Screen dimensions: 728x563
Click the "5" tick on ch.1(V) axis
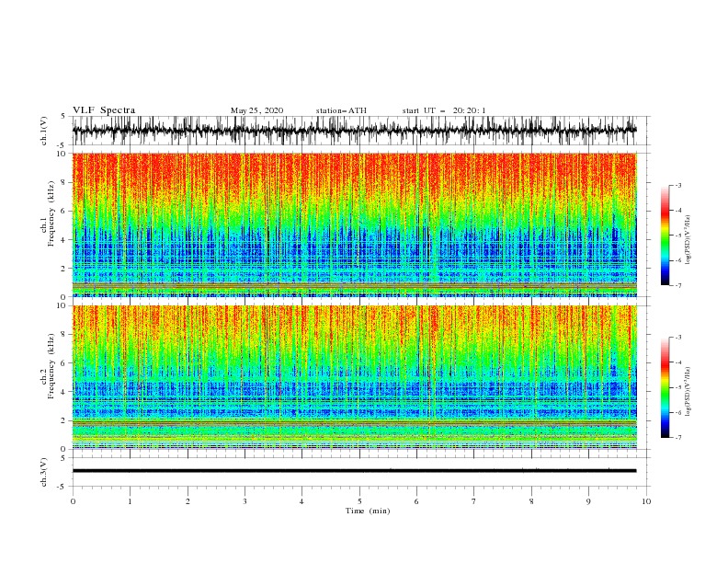[63, 116]
